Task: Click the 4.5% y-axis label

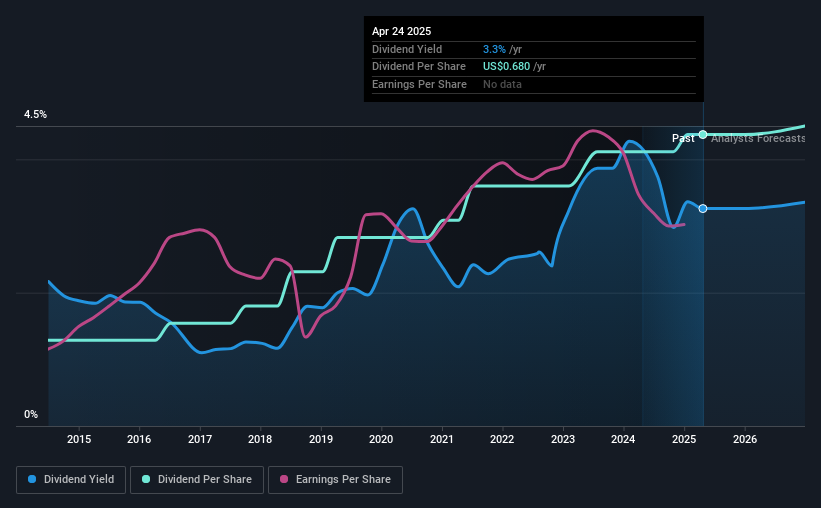Action: pyautogui.click(x=35, y=115)
